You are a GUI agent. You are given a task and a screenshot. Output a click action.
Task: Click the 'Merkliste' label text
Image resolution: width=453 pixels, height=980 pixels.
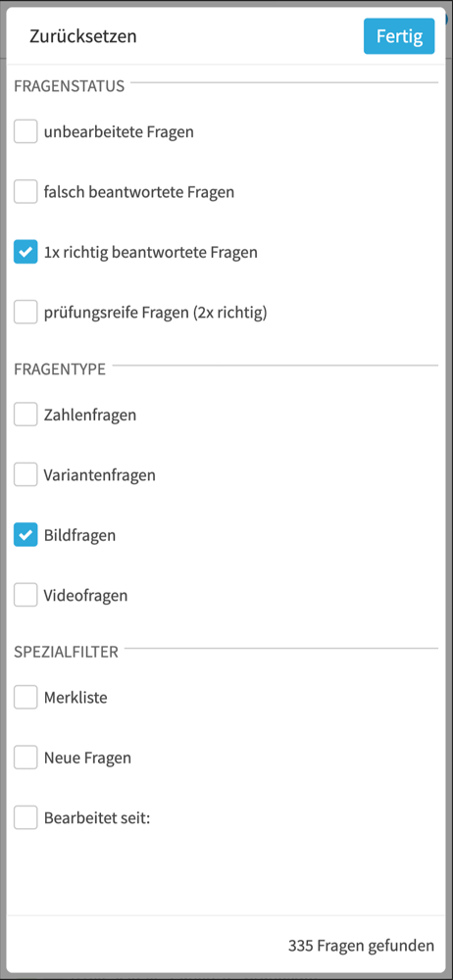(x=75, y=697)
